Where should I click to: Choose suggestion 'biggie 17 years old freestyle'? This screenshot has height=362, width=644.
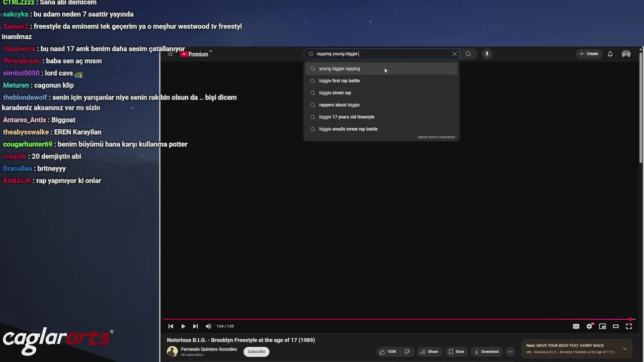click(x=381, y=117)
